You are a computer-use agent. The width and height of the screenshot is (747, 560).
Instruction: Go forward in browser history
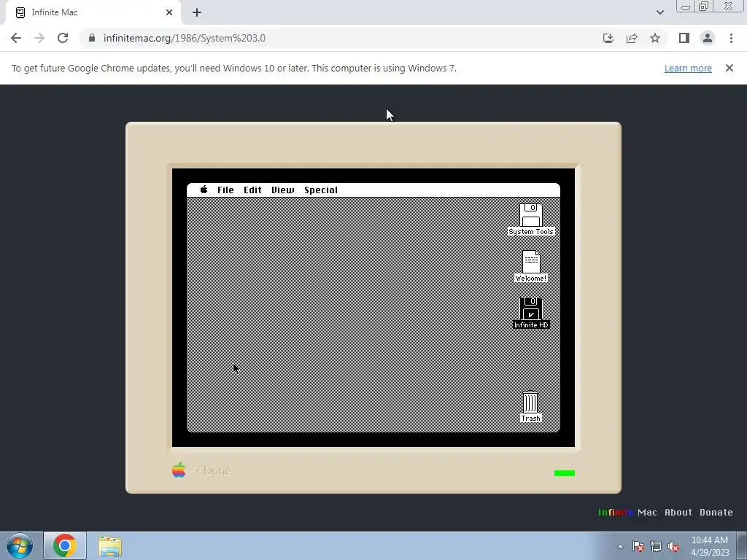(x=39, y=38)
